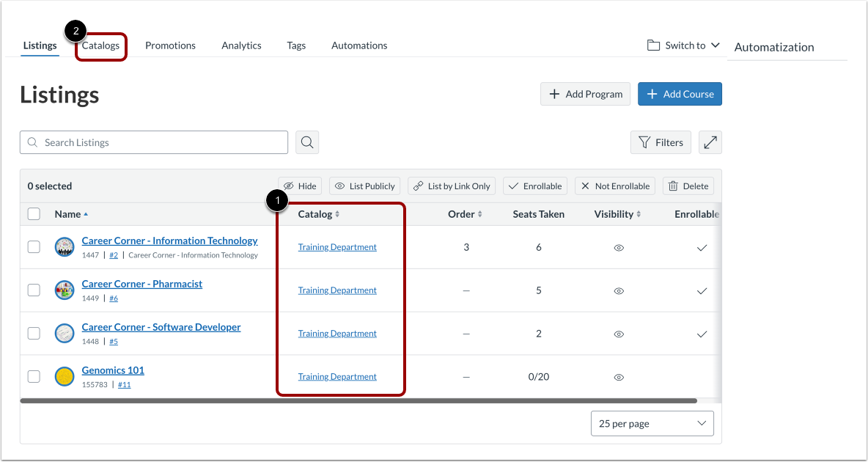Expand the Switch to dropdown chevron

[x=716, y=45]
